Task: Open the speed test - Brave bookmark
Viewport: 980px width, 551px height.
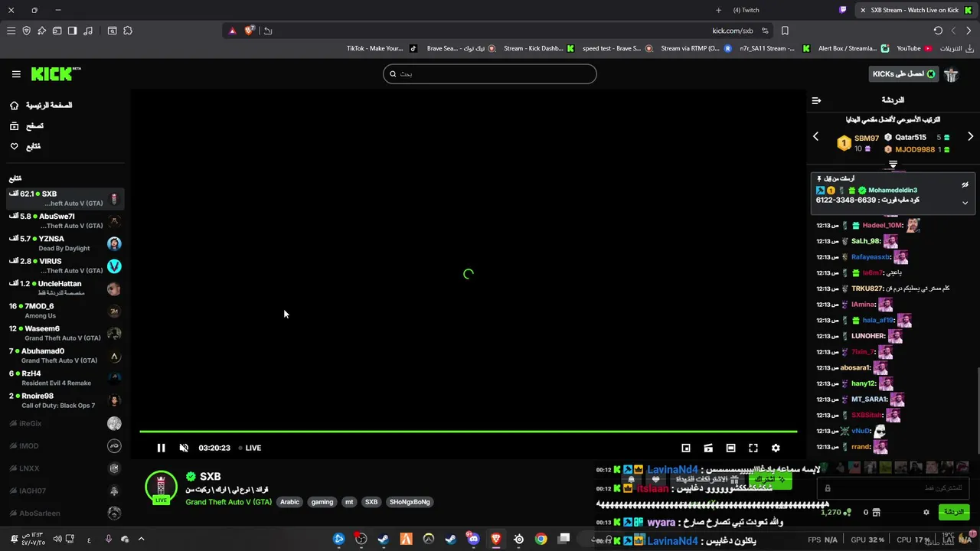Action: [617, 48]
